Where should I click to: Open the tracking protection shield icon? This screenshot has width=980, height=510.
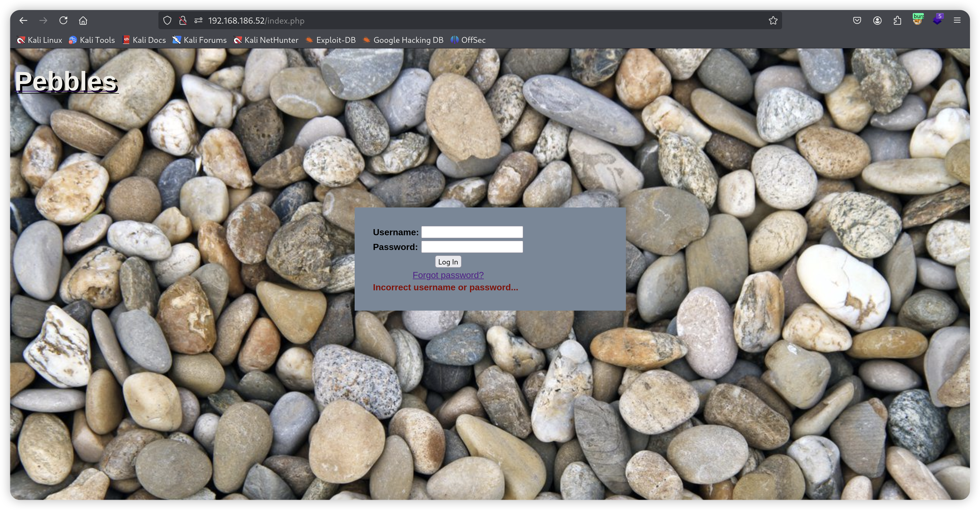(x=167, y=21)
